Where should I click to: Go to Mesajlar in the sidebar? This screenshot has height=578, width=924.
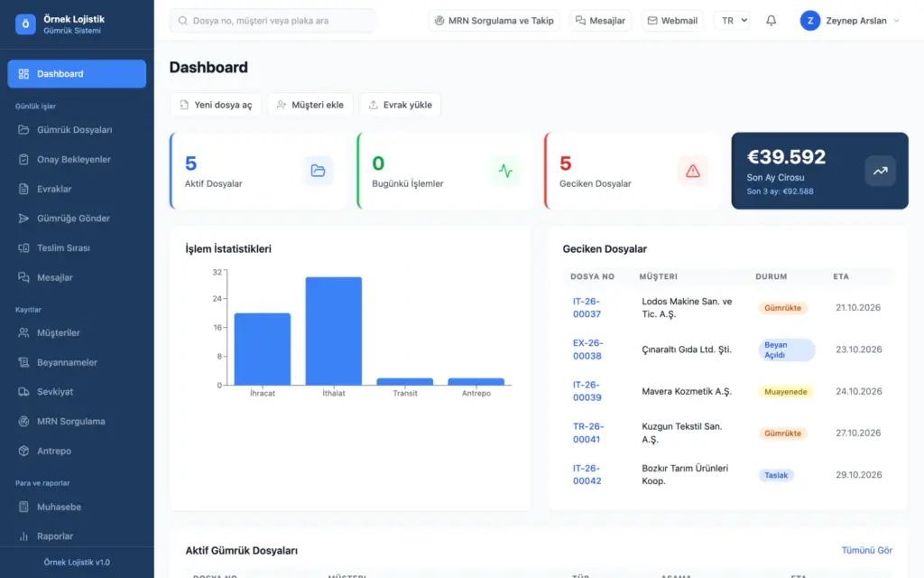point(77,277)
